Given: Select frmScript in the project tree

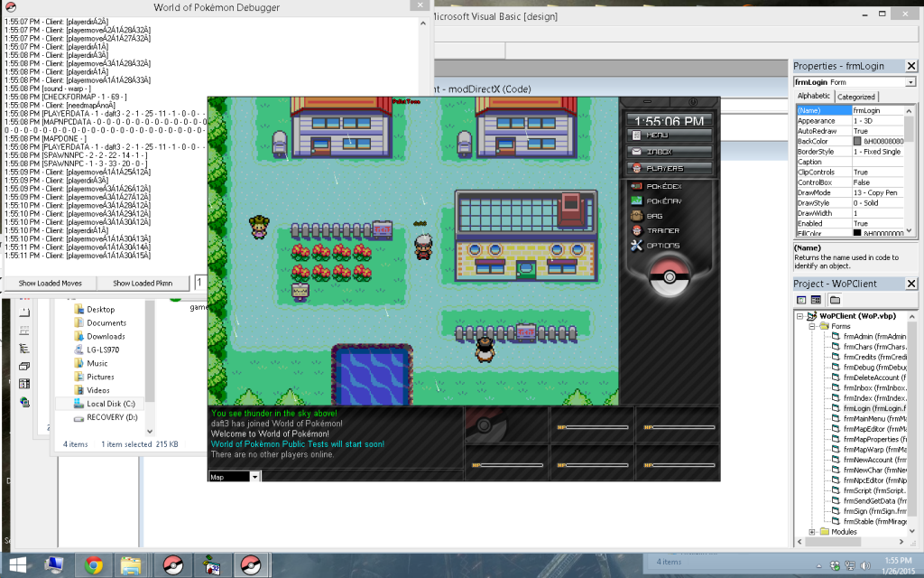Looking at the screenshot, I should point(869,490).
